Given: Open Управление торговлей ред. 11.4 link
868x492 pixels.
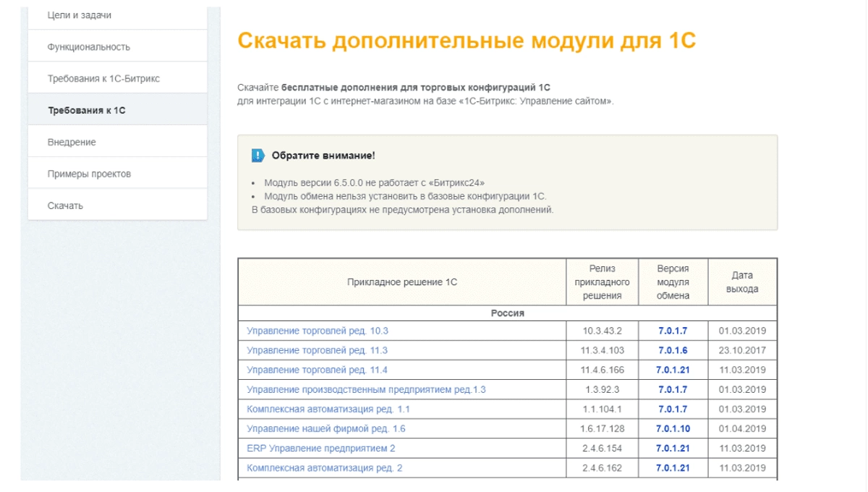Looking at the screenshot, I should click(x=318, y=370).
